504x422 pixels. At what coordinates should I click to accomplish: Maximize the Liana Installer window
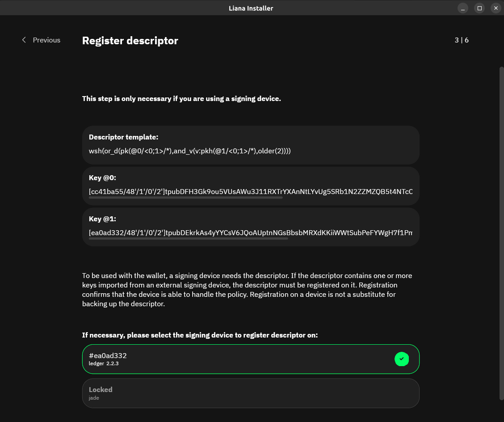point(479,8)
